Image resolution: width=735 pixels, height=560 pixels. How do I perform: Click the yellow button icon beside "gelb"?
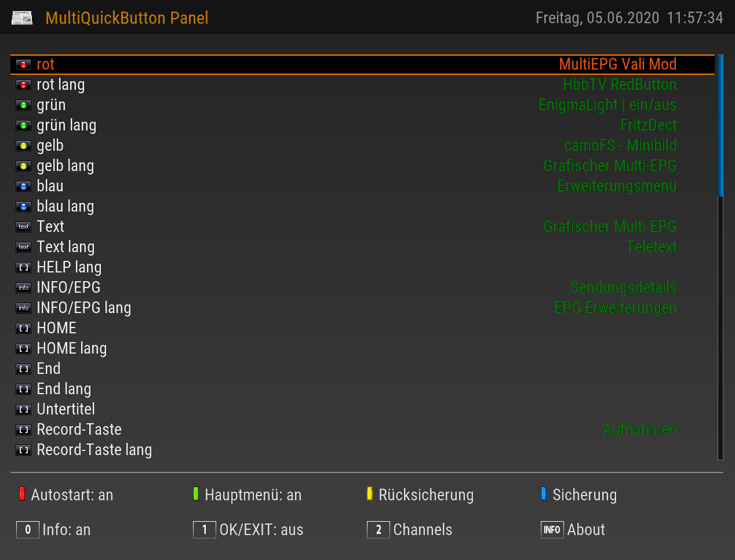click(x=23, y=146)
